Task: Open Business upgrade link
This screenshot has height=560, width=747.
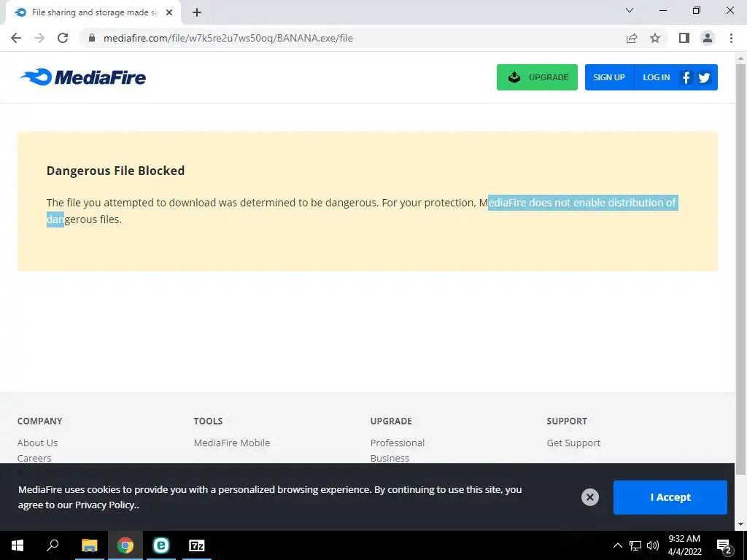Action: [390, 458]
